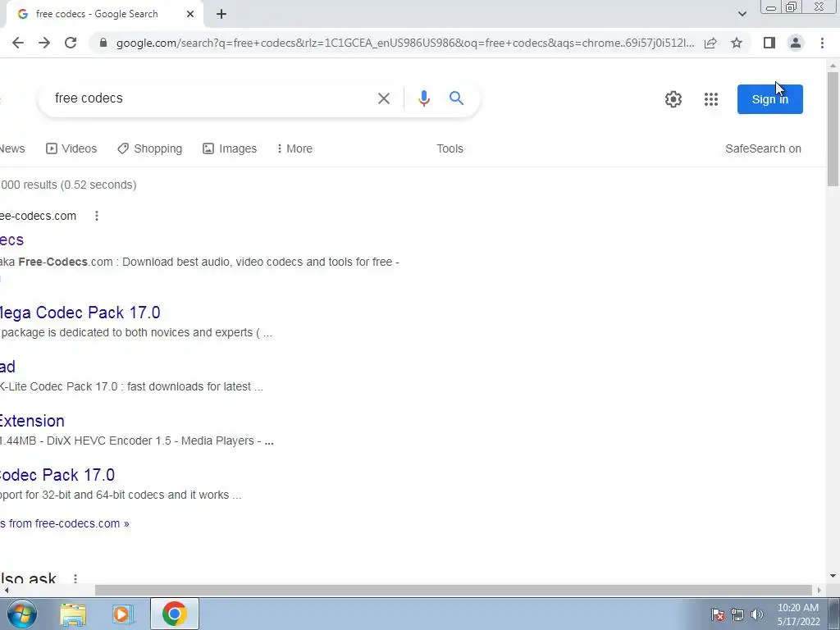Select Chrome icon on the taskbar
The image size is (840, 630).
coord(175,614)
